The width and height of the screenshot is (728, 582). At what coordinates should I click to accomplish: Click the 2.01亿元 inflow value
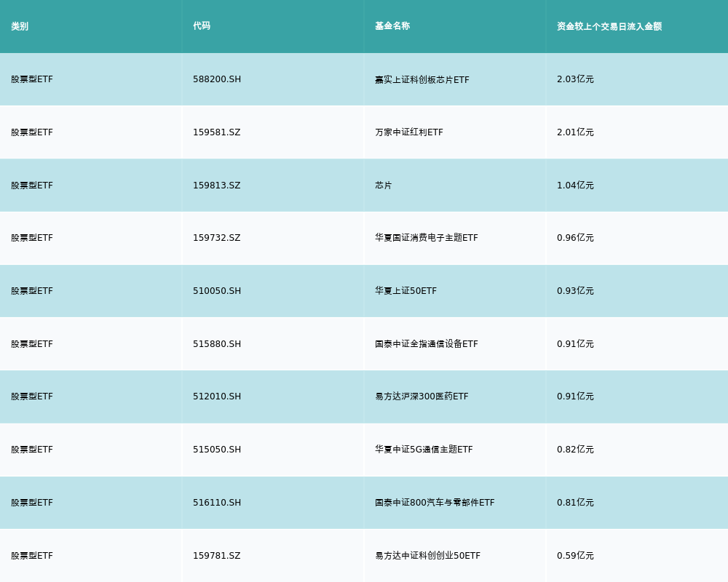[x=575, y=132]
